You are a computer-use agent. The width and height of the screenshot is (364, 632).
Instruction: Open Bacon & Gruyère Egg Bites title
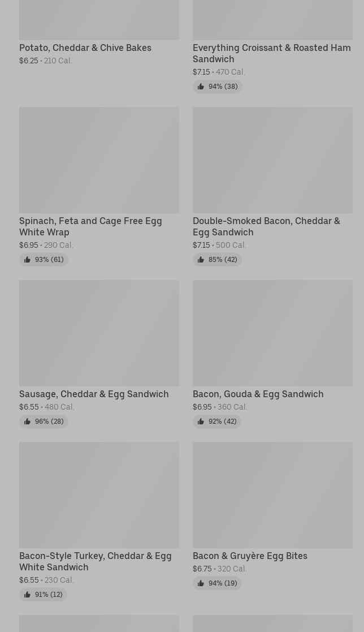click(x=250, y=556)
